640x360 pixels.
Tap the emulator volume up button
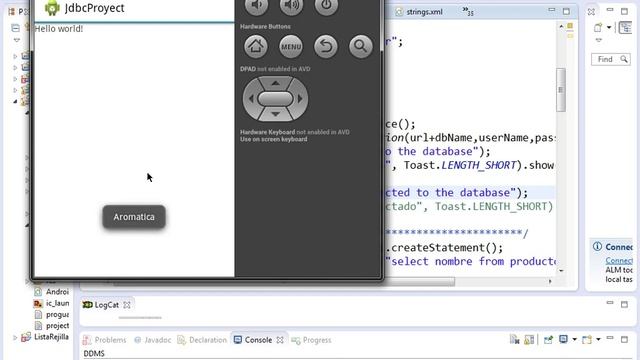coord(291,6)
